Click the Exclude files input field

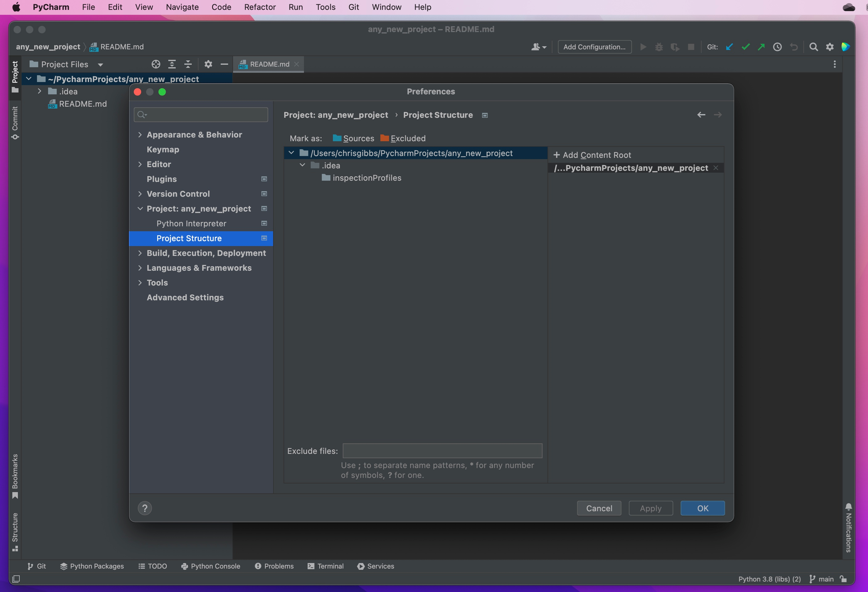442,450
